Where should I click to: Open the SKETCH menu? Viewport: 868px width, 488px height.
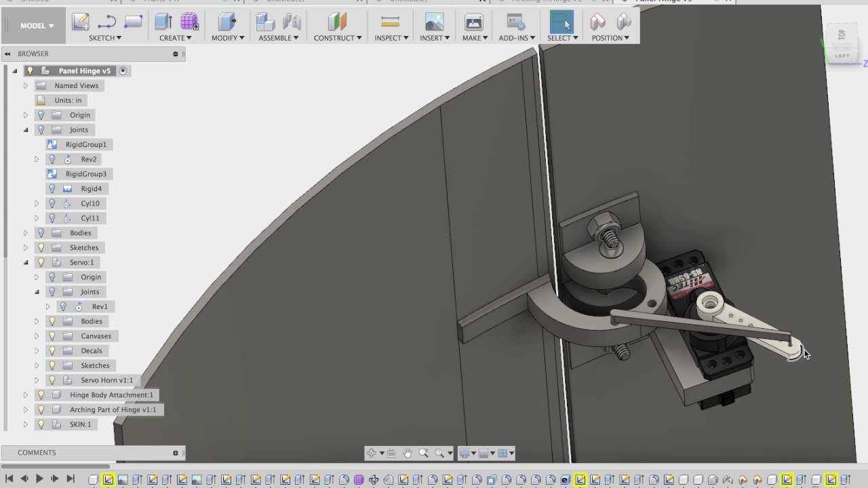(105, 38)
